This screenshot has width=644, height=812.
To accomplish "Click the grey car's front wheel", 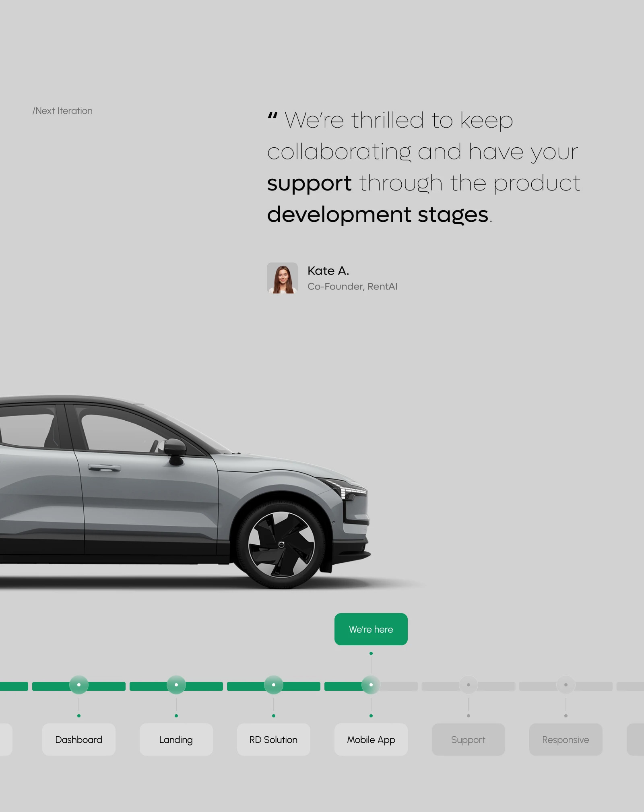I will [x=281, y=544].
